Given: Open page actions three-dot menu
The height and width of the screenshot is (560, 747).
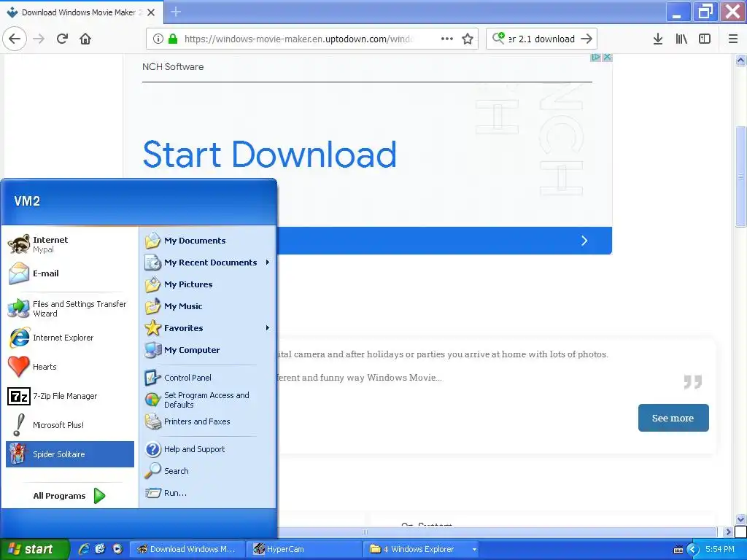Looking at the screenshot, I should click(x=447, y=39).
